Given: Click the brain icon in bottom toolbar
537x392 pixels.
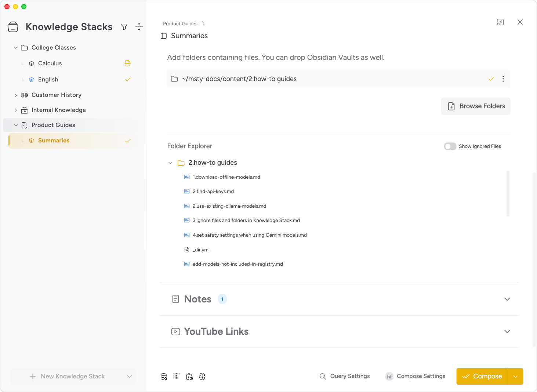Looking at the screenshot, I should tap(202, 377).
